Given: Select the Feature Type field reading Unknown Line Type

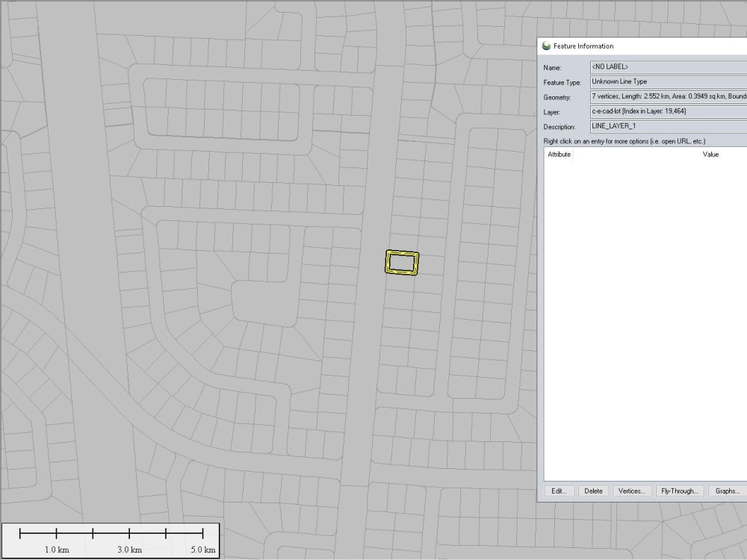Looking at the screenshot, I should pos(667,81).
